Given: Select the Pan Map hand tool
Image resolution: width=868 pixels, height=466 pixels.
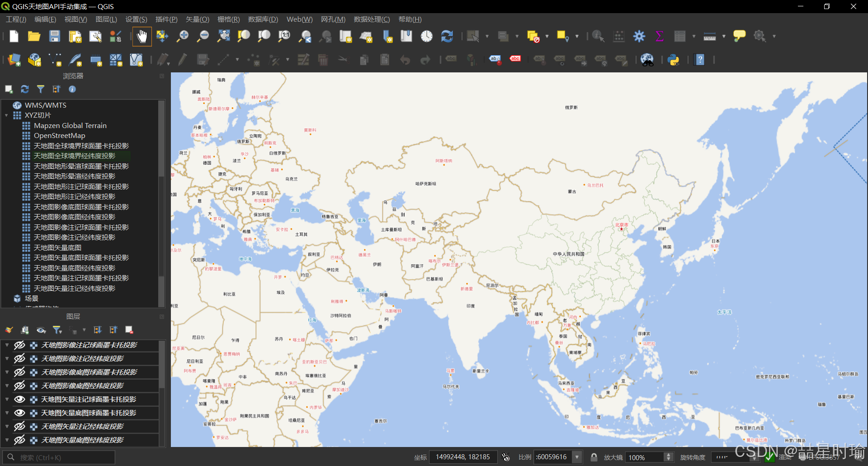Looking at the screenshot, I should [142, 36].
